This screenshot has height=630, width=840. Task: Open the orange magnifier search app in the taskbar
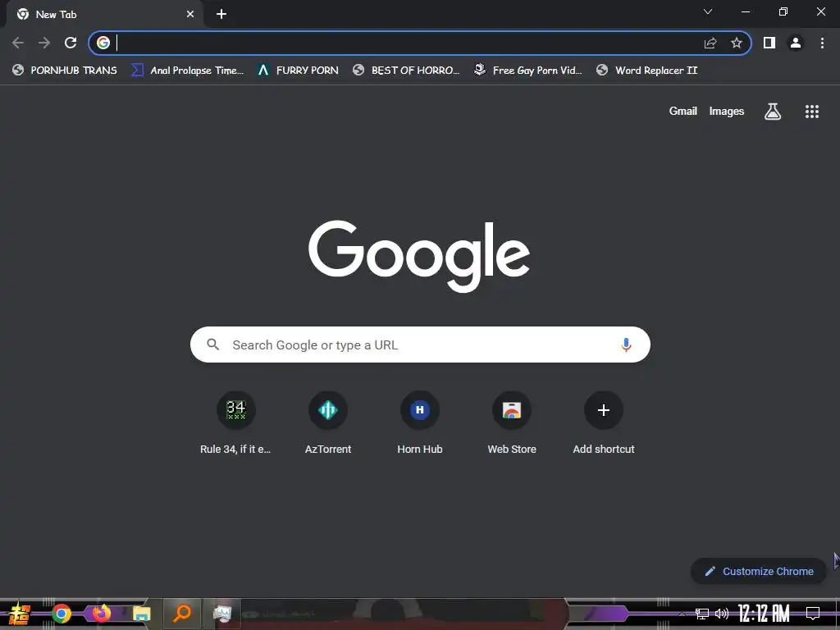click(x=182, y=614)
